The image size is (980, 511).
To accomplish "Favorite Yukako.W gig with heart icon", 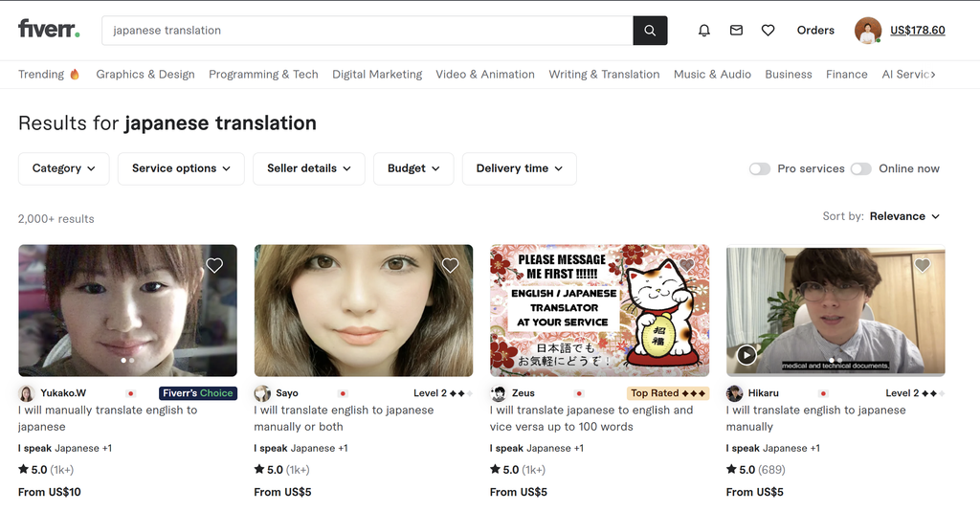I will coord(214,265).
